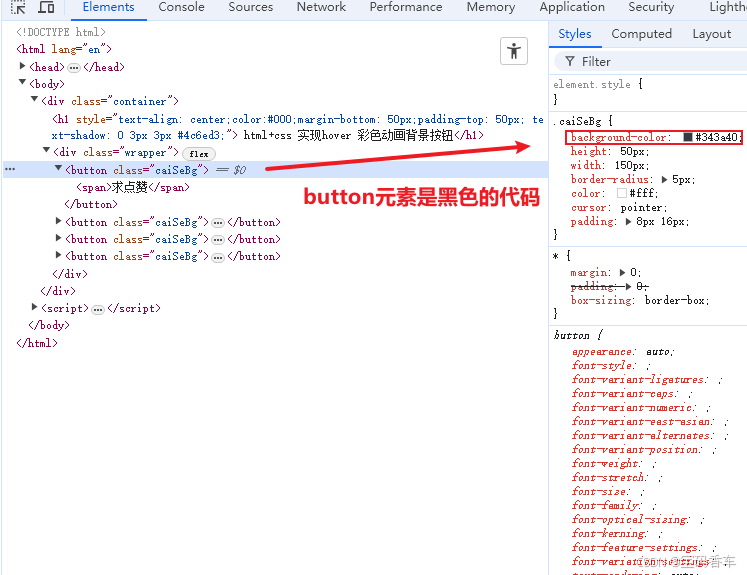Expand the margin shorthand in universal rule
Screen dimensions: 747x575
[622, 272]
